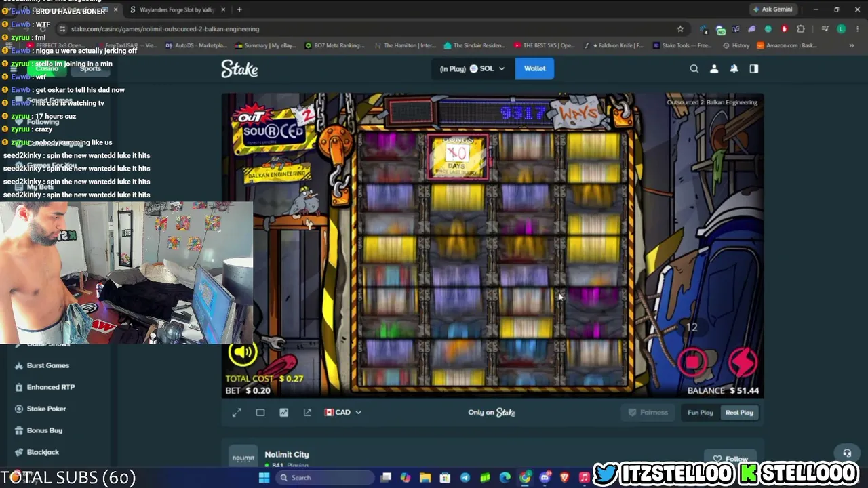Bookmark this page with the star
This screenshot has height=488, width=868.
coord(680,29)
